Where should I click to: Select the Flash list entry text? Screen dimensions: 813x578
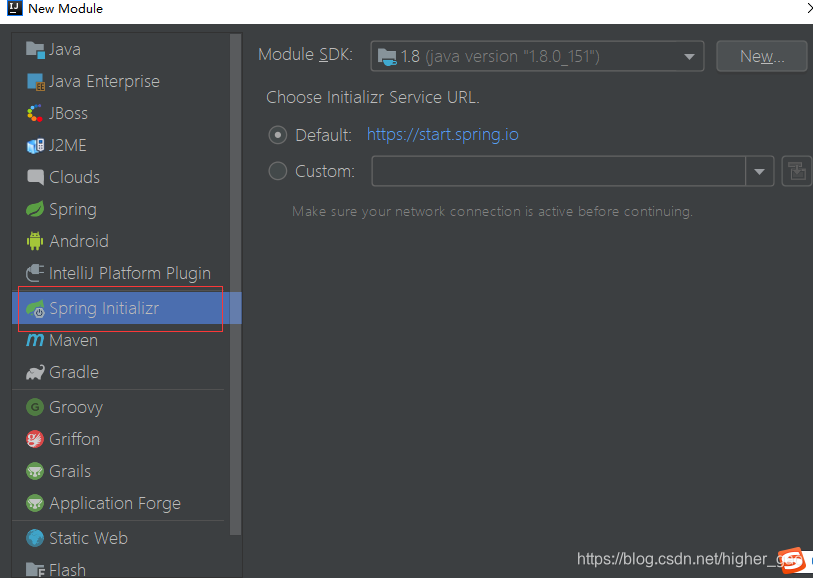67,570
